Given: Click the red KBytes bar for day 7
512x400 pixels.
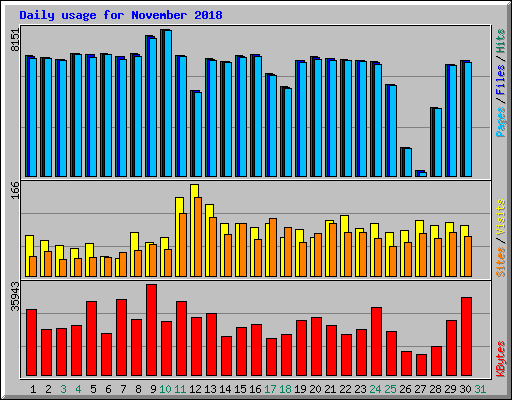Looking at the screenshot, I should tap(122, 338).
